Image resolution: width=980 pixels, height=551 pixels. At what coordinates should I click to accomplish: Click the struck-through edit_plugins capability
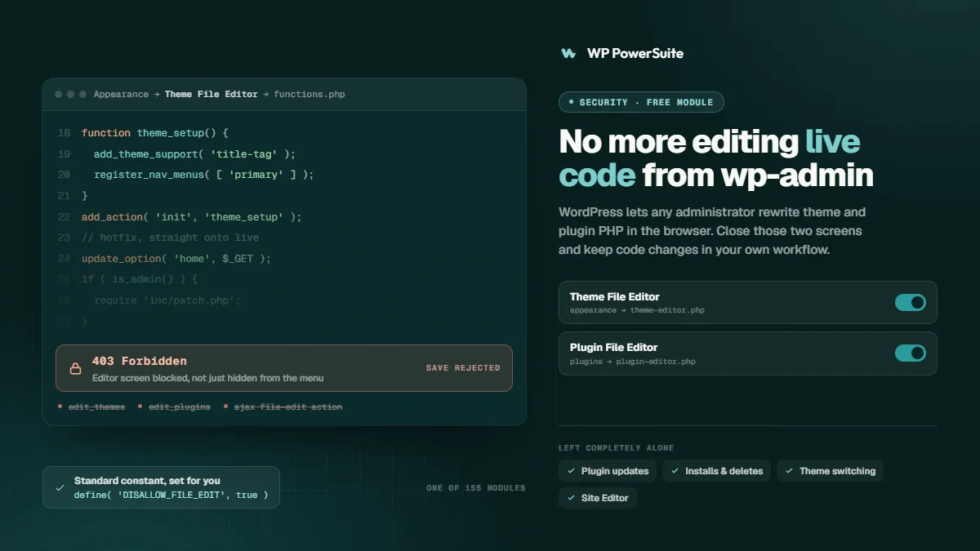coord(179,407)
